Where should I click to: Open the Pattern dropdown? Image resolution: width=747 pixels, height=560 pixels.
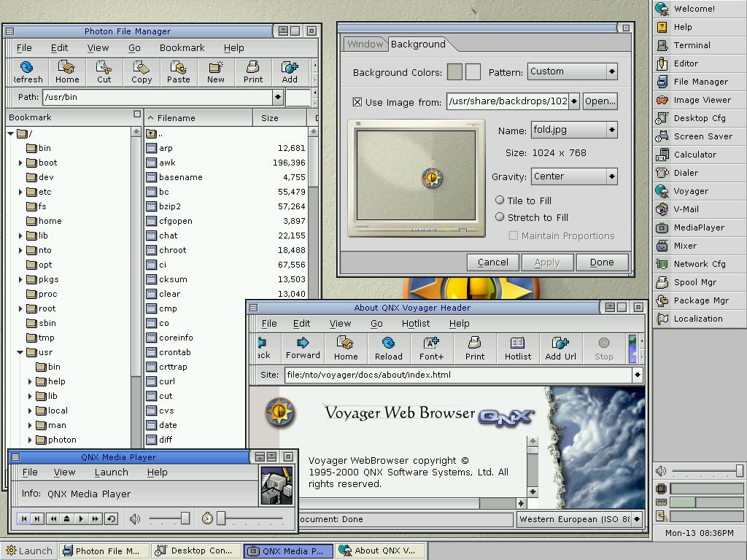point(612,72)
